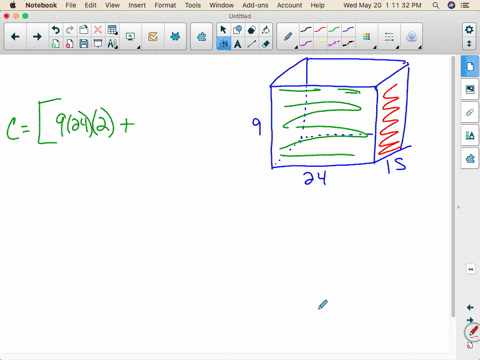Open the Account menu
This screenshot has height=360, width=480.
[x=289, y=5]
